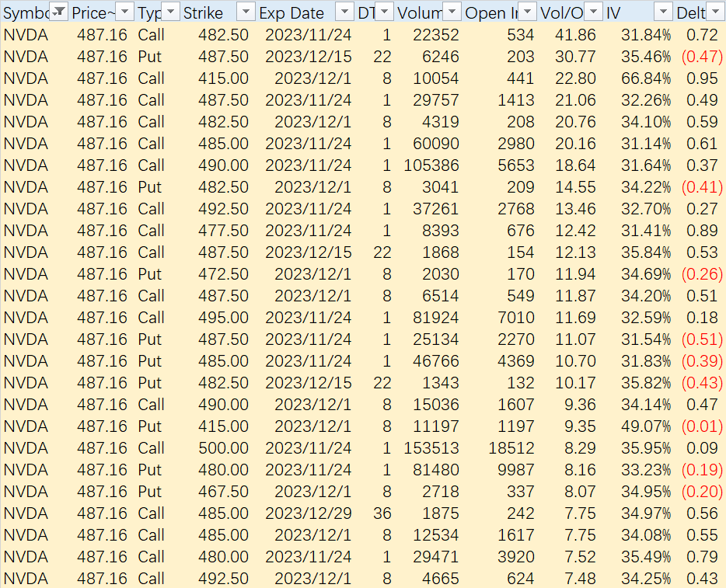The height and width of the screenshot is (588, 726).
Task: Click the delta value 0.18
Action: [703, 318]
